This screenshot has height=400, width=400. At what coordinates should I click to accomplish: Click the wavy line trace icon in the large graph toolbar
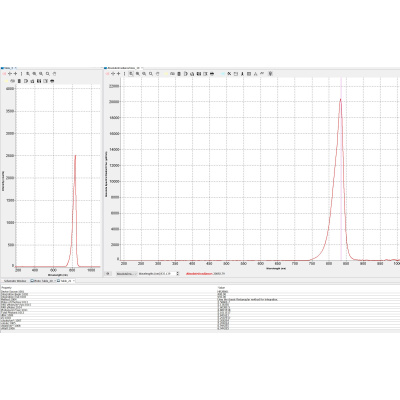click(262, 74)
